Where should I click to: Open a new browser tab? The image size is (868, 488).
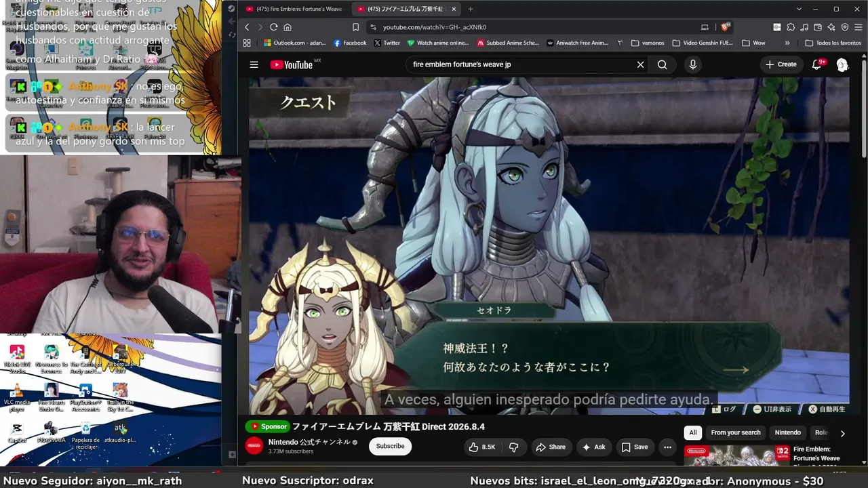click(x=471, y=9)
